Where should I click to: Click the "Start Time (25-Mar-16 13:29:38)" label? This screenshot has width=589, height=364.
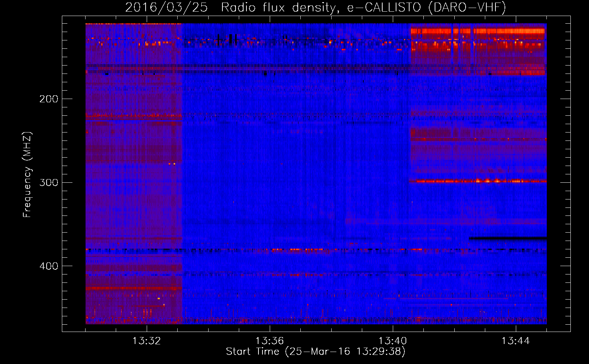click(316, 352)
